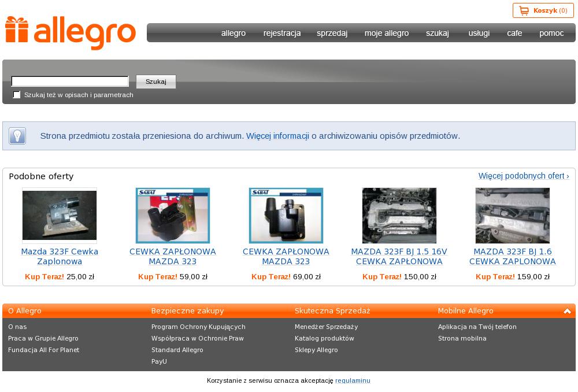The height and width of the screenshot is (392, 578).
Task: Follow the Więcej informacji link
Action: (x=277, y=136)
